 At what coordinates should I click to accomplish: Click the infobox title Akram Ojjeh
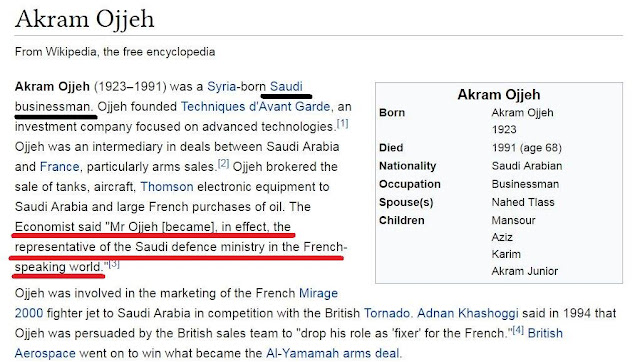499,95
